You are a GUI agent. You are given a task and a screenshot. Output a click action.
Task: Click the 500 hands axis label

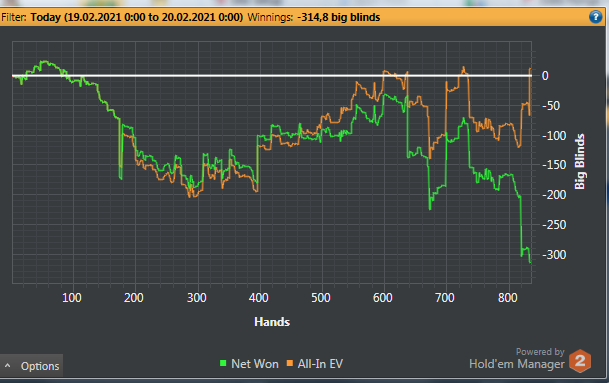[x=321, y=298]
